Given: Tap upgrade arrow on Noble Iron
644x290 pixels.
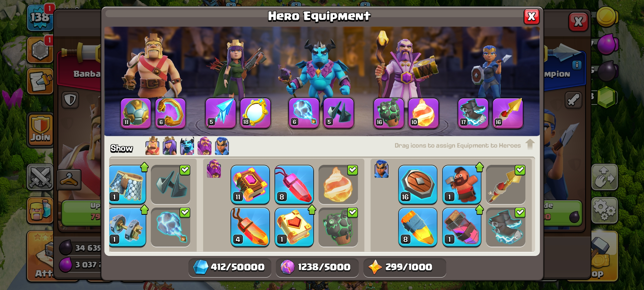Looking at the screenshot, I should point(144,209).
